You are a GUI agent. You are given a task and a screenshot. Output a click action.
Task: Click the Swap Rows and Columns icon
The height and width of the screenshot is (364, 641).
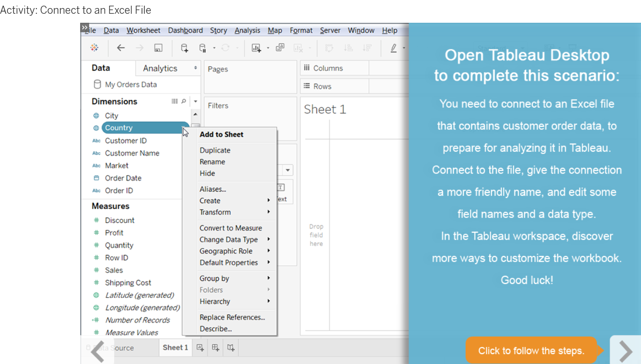tap(329, 48)
